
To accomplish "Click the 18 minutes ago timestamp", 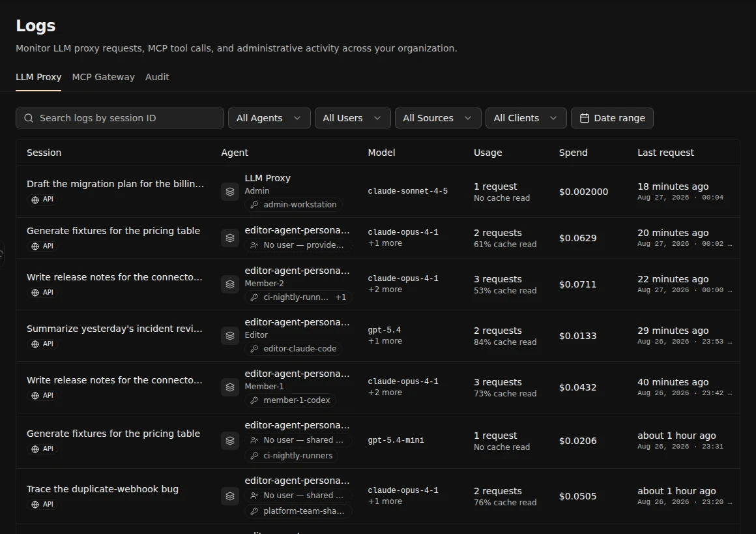I will [x=673, y=186].
